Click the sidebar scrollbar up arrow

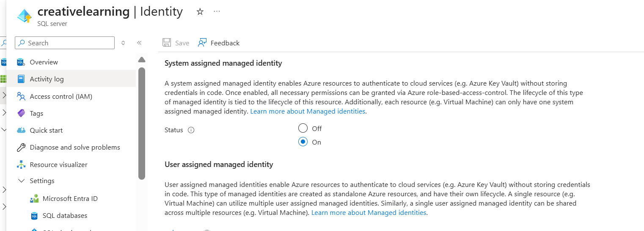pyautogui.click(x=142, y=60)
